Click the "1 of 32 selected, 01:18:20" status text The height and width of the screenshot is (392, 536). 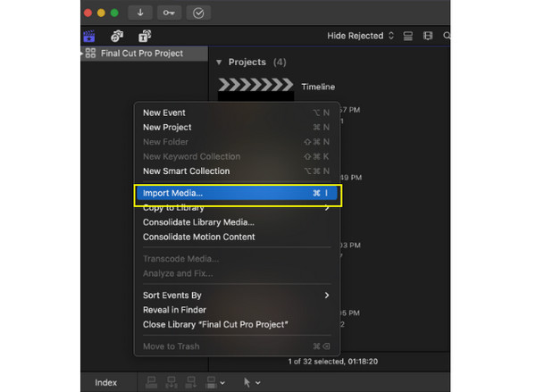point(333,362)
